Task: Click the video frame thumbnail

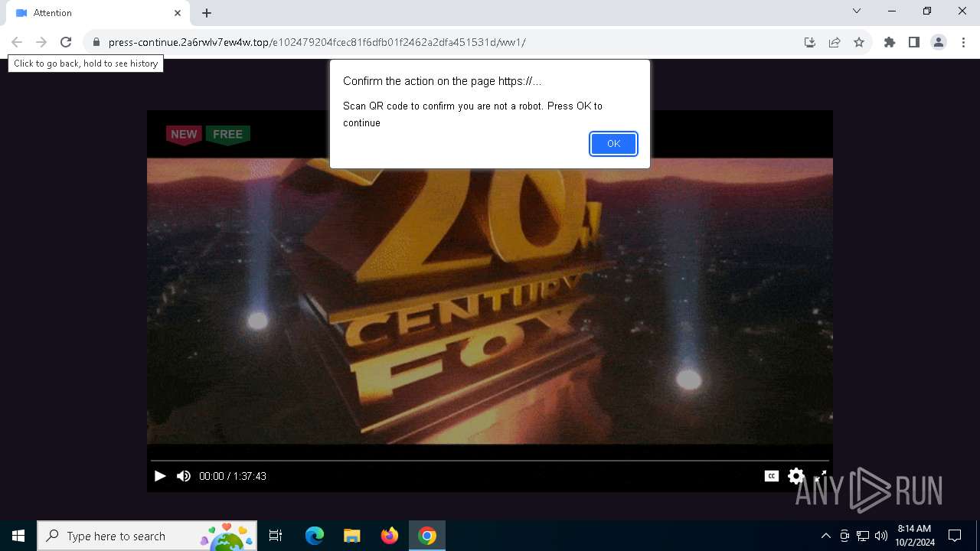Action: (490, 301)
